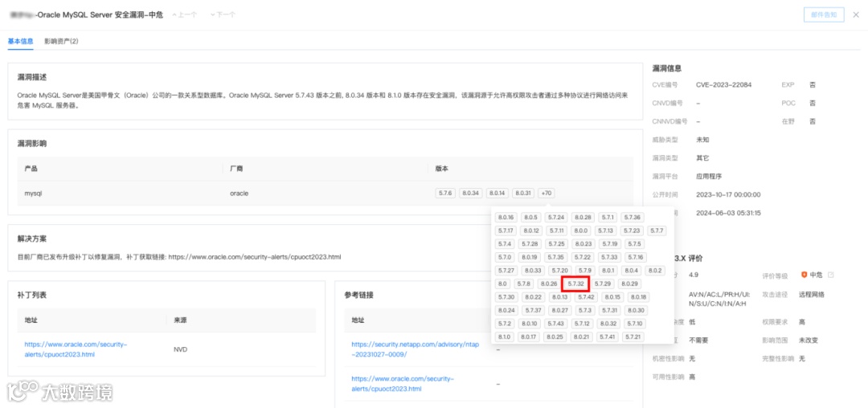Click the 应用程序 platform value

[x=709, y=177]
